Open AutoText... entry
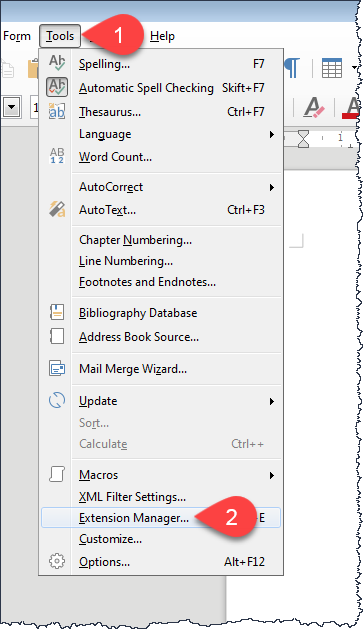This screenshot has height=629, width=363. pyautogui.click(x=161, y=210)
